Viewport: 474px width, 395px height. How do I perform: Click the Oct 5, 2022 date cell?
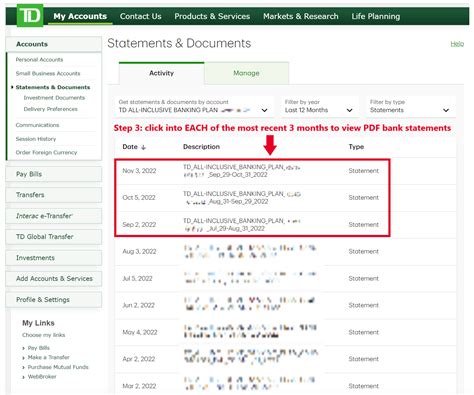[139, 198]
